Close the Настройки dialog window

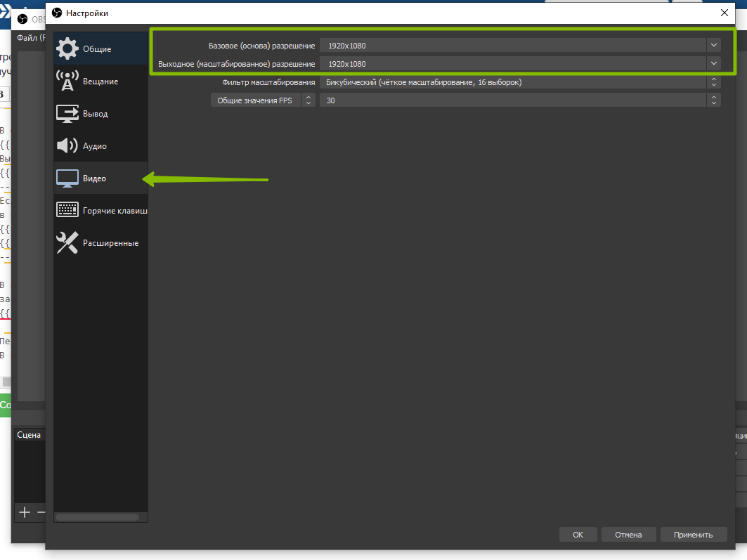point(725,13)
